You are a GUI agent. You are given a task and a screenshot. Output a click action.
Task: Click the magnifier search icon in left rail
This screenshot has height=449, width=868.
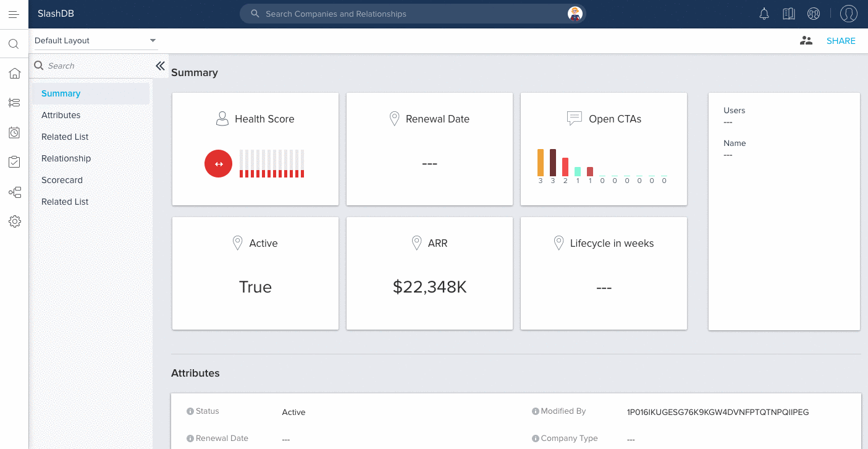14,44
